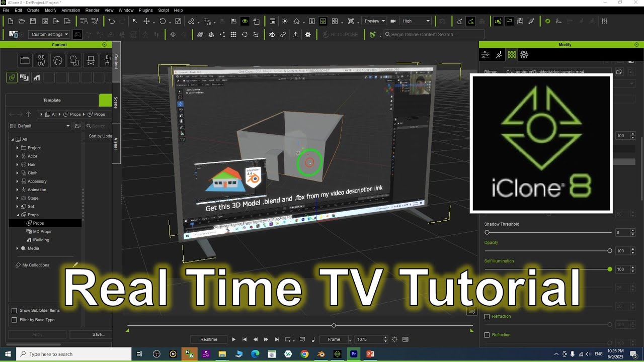Open the sliders attribute tab in Modify panel
Screen dimensions: 644x362
tap(485, 55)
